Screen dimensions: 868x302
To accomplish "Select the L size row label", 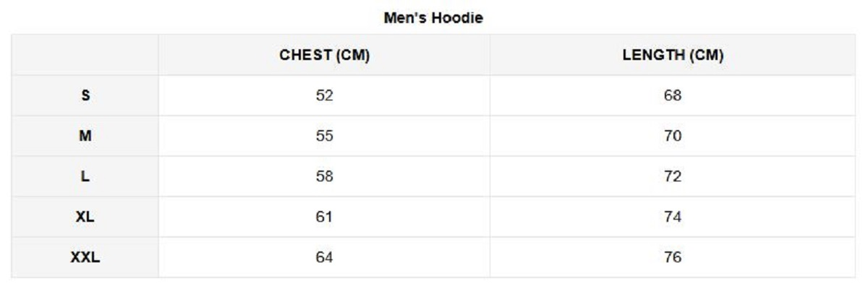I will point(85,176).
